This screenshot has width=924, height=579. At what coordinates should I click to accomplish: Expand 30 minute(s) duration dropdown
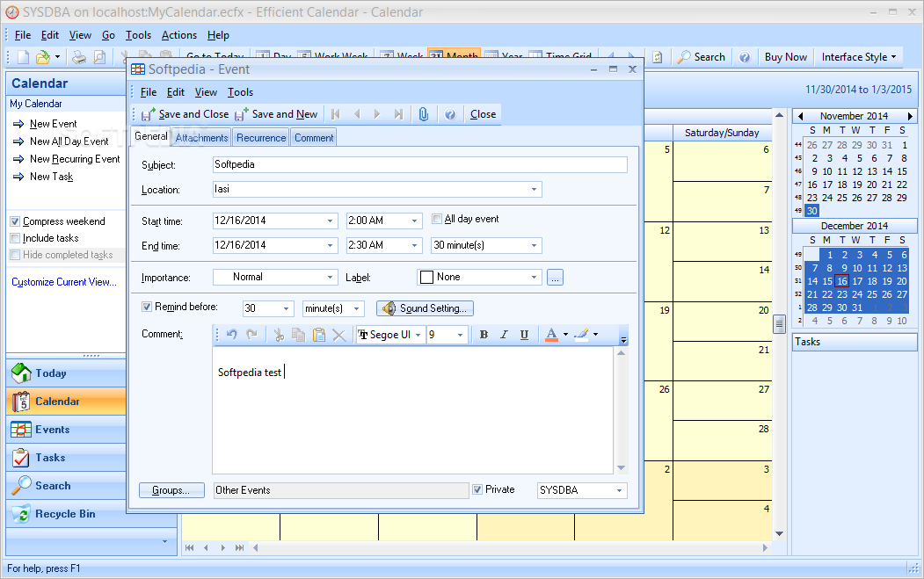(534, 245)
